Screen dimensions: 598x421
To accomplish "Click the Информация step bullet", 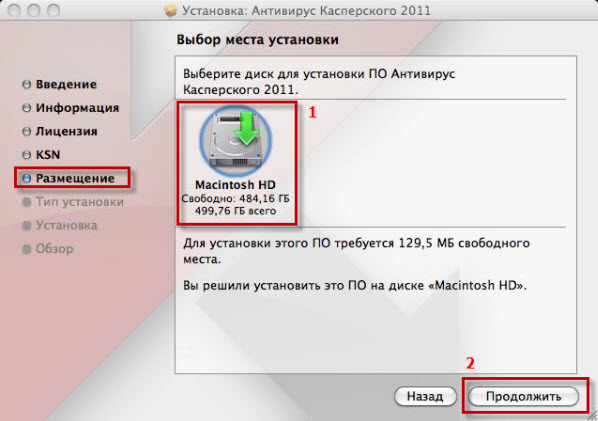I will click(26, 108).
